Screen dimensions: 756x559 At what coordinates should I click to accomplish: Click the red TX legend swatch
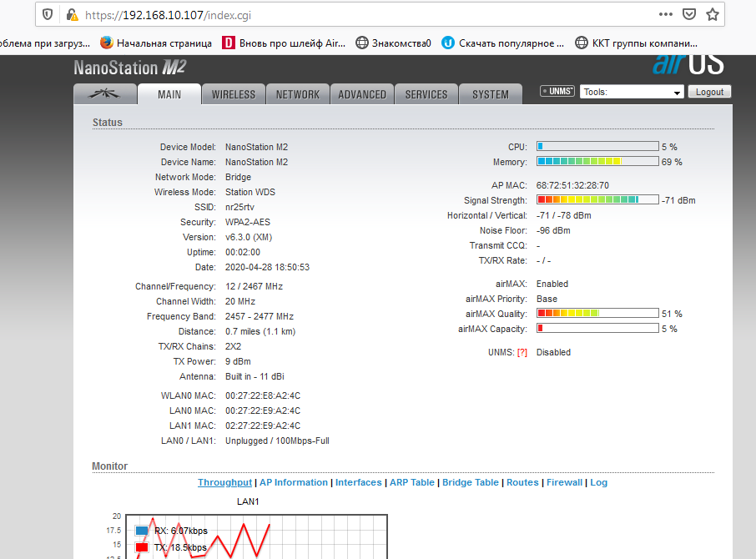(x=142, y=547)
